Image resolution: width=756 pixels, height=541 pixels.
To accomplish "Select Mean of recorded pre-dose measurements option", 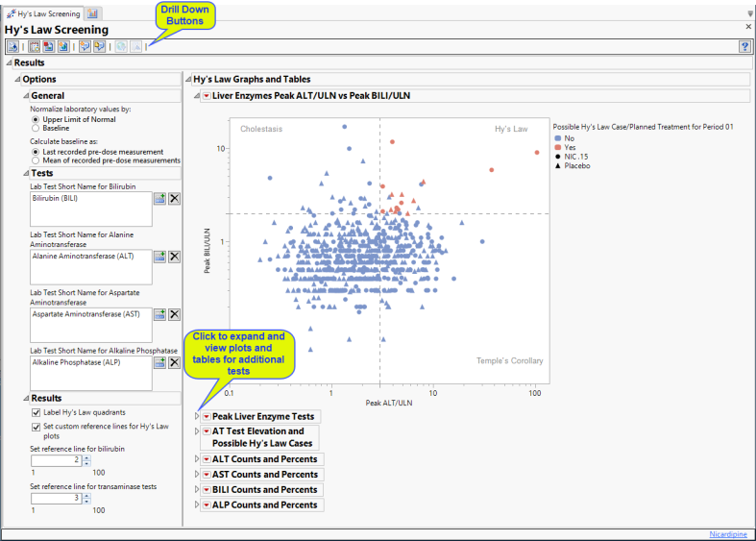I will [36, 160].
